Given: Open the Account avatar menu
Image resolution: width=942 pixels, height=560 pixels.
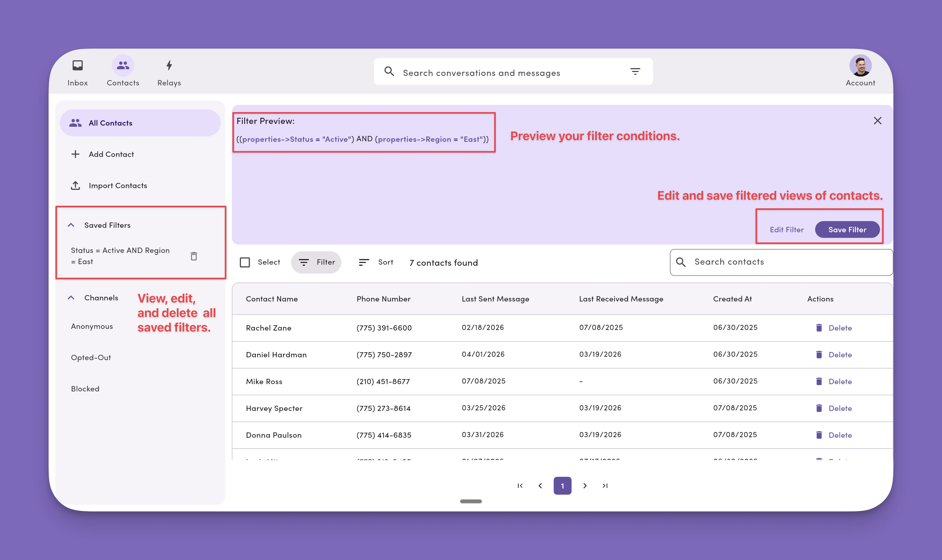Looking at the screenshot, I should pyautogui.click(x=860, y=71).
